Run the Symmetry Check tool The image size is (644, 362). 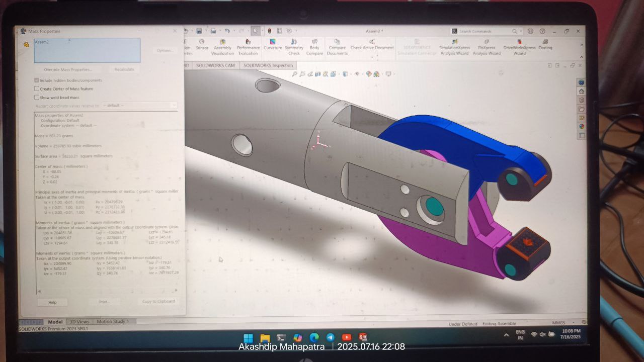click(294, 47)
